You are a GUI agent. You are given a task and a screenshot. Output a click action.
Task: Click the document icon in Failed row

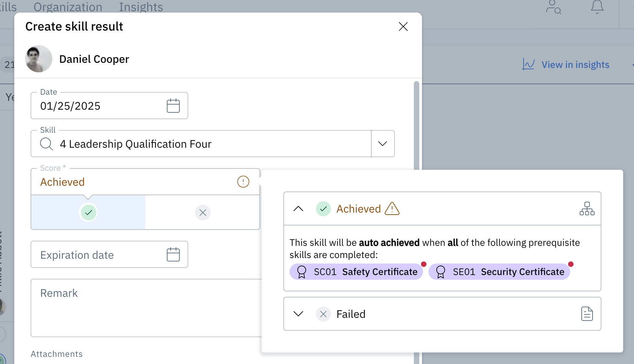pyautogui.click(x=587, y=314)
